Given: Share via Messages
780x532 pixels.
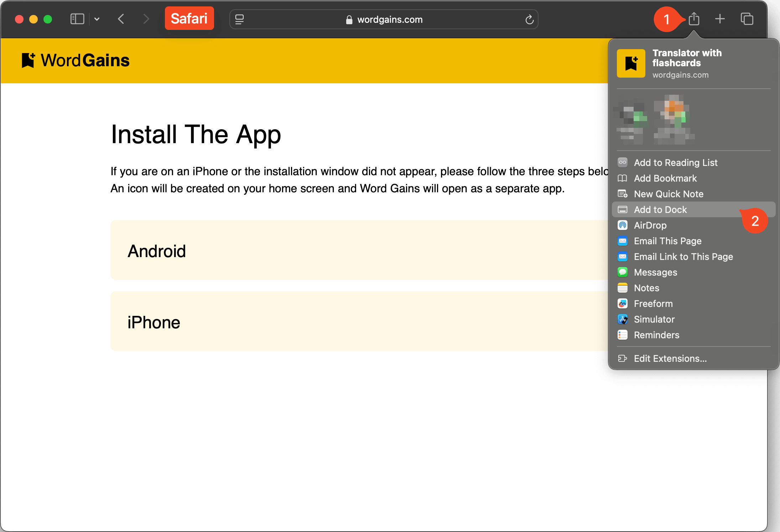Looking at the screenshot, I should pyautogui.click(x=693, y=272).
